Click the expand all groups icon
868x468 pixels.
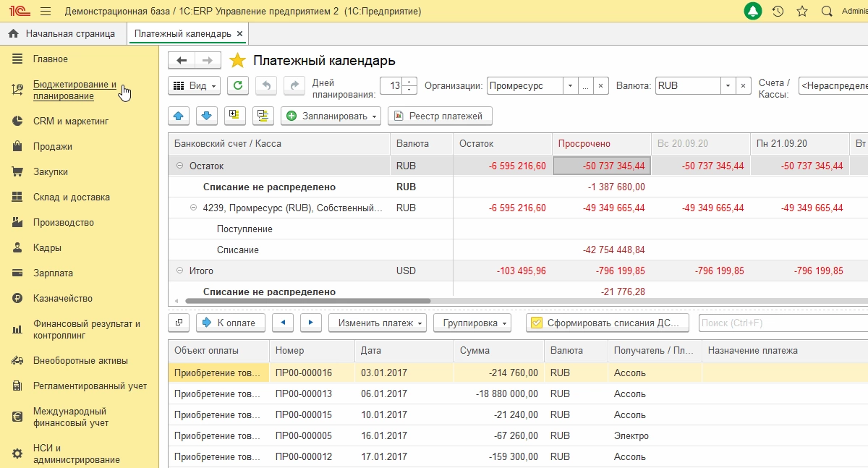tap(233, 116)
